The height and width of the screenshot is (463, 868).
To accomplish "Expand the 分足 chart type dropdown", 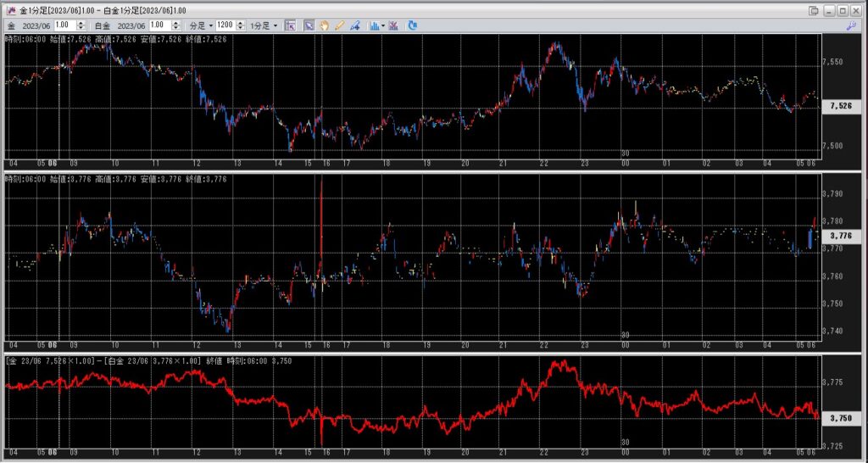I will coord(198,25).
